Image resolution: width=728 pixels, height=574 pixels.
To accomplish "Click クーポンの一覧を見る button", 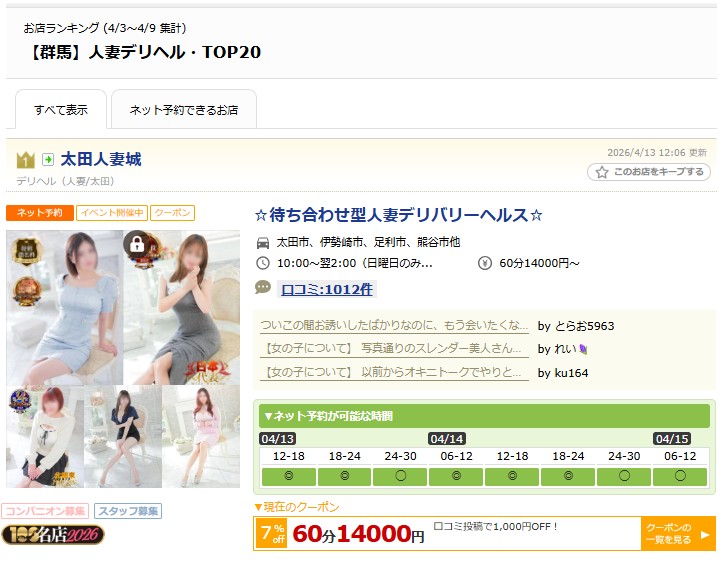I will coord(677,534).
